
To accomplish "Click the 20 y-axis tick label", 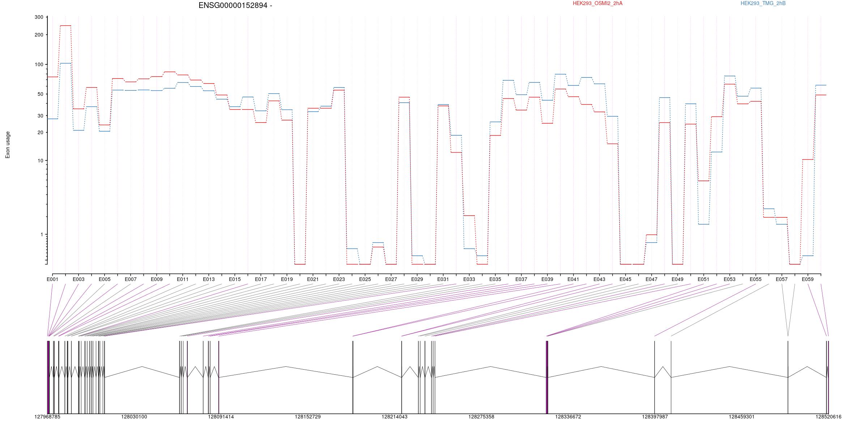I will pyautogui.click(x=40, y=132).
